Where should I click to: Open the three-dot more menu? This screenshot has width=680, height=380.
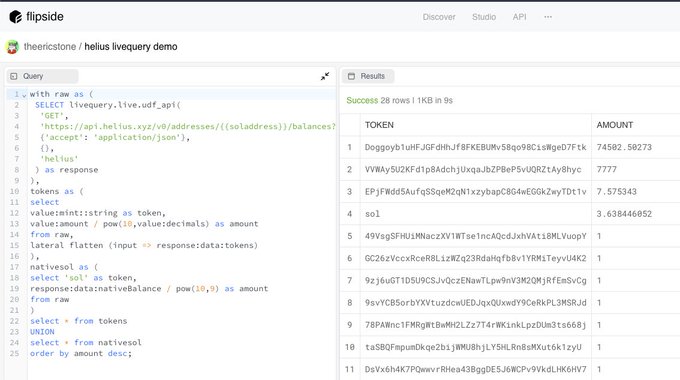pyautogui.click(x=548, y=17)
